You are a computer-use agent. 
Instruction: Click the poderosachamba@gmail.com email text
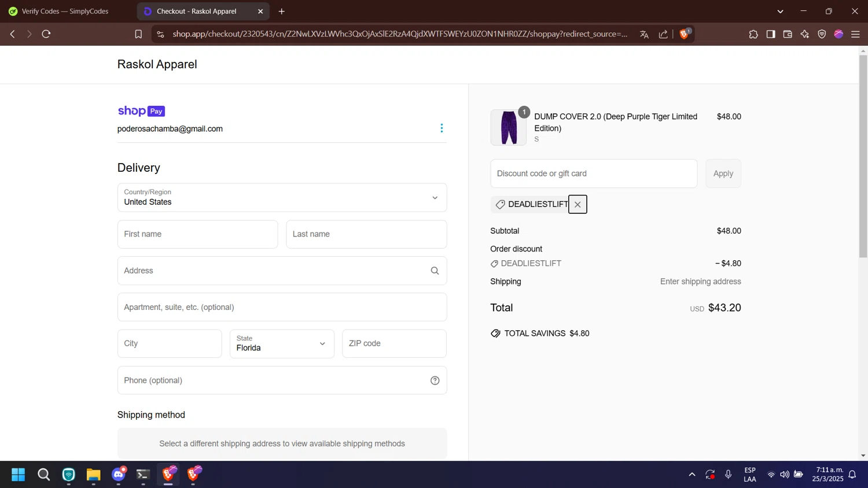pyautogui.click(x=170, y=129)
